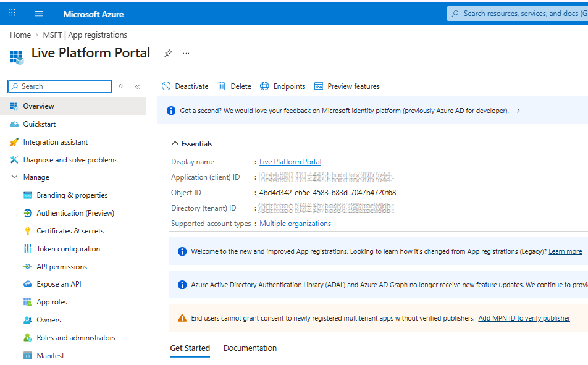Image resolution: width=588 pixels, height=365 pixels.
Task: Open the Azure portal waffle menu icon
Action: point(12,14)
